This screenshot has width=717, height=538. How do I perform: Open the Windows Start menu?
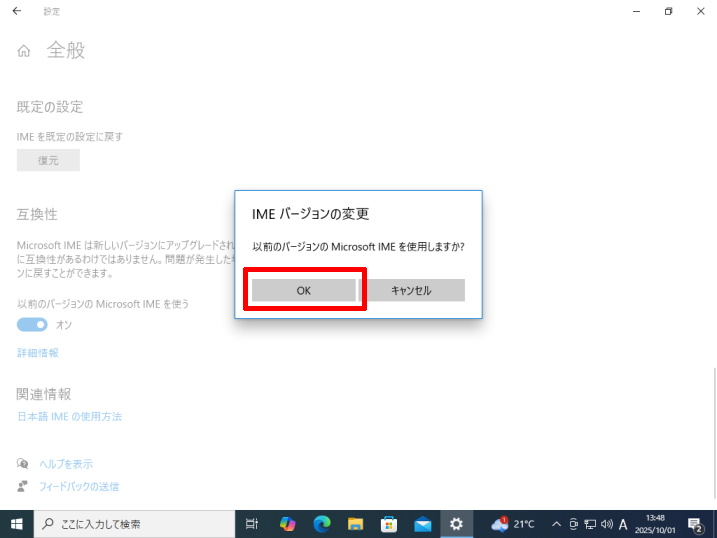click(16, 523)
